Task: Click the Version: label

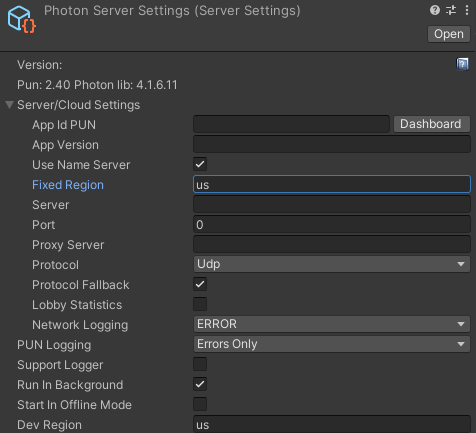Action: 40,65
